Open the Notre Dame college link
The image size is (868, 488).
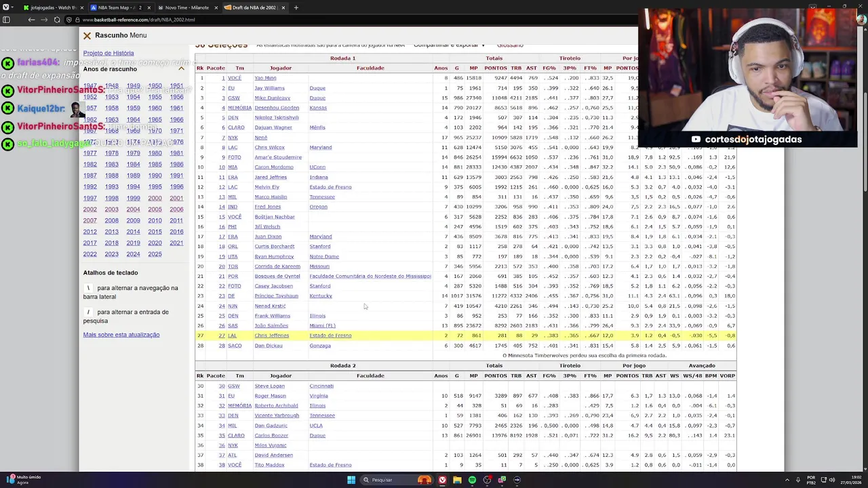point(324,256)
